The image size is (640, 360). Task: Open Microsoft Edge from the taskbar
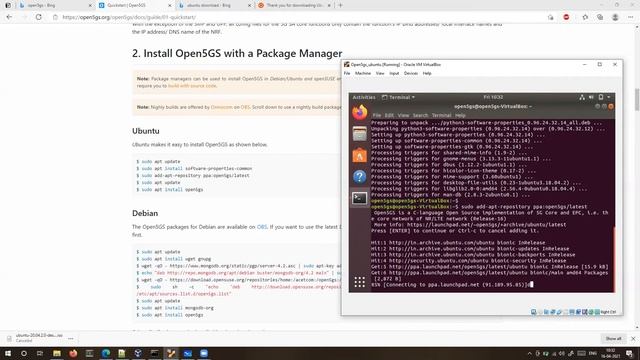(106, 353)
